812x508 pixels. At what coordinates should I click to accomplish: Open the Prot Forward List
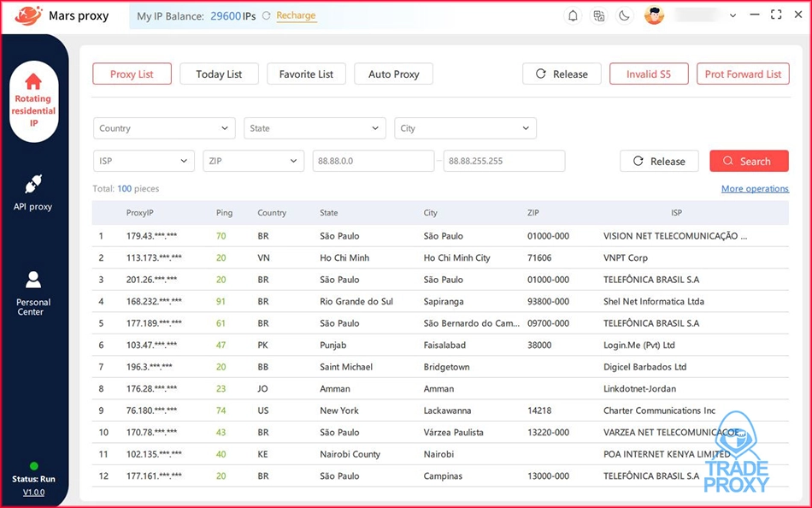(x=743, y=74)
